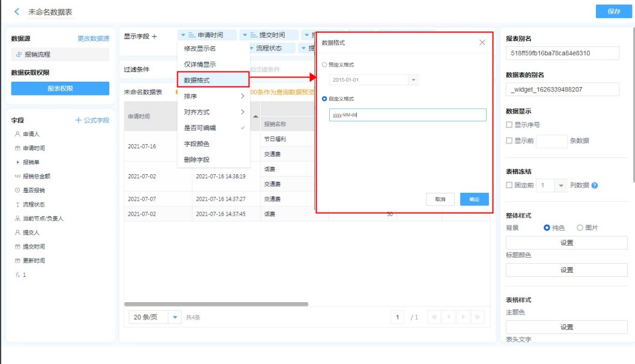Jump to last page arrow icon
The height and width of the screenshot is (364, 635).
tap(478, 317)
